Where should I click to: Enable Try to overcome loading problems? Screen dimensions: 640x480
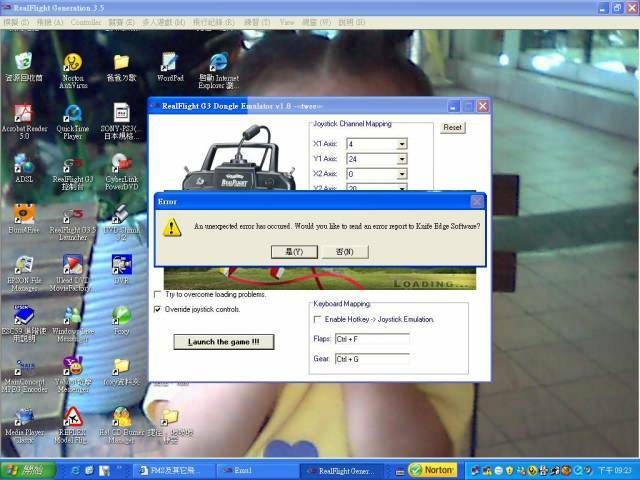[157, 294]
